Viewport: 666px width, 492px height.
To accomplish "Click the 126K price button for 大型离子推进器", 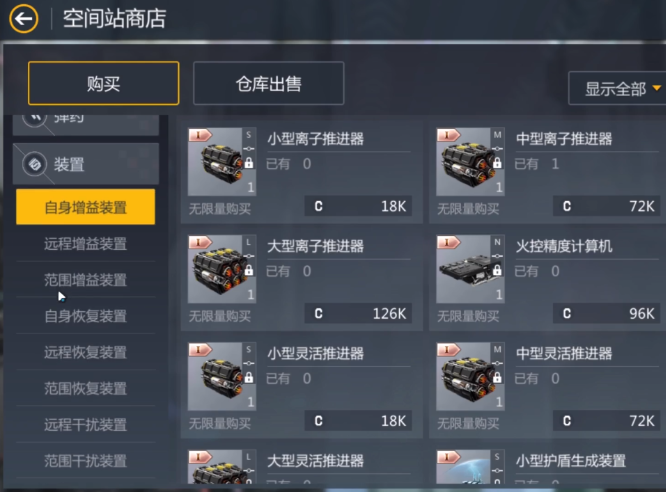I will [358, 314].
